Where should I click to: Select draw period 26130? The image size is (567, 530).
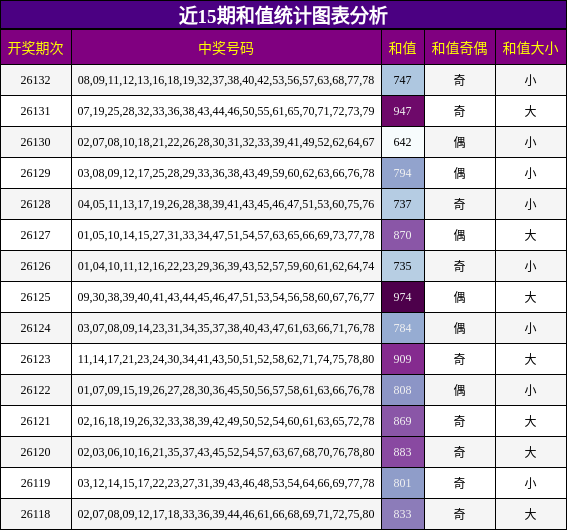pyautogui.click(x=35, y=142)
